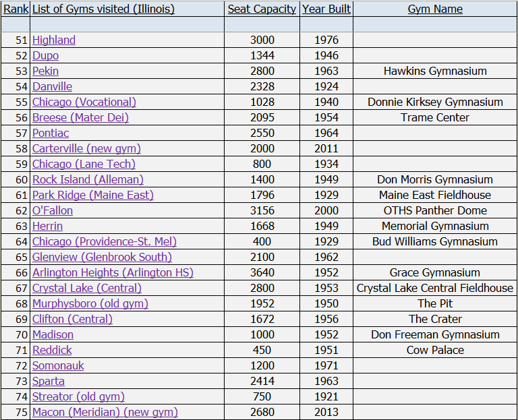This screenshot has width=518, height=420.
Task: Open Crystal Lake (Central) link
Action: (87, 289)
